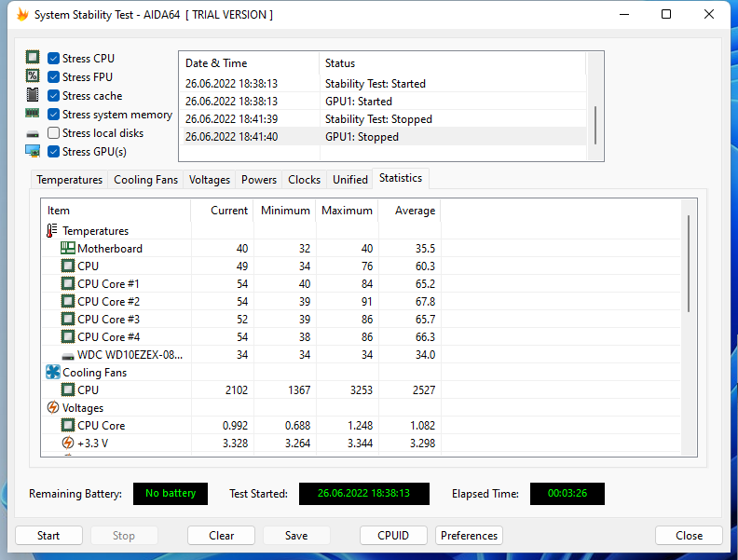Click the monitor icon beside Stress GPU(s)

(x=33, y=151)
